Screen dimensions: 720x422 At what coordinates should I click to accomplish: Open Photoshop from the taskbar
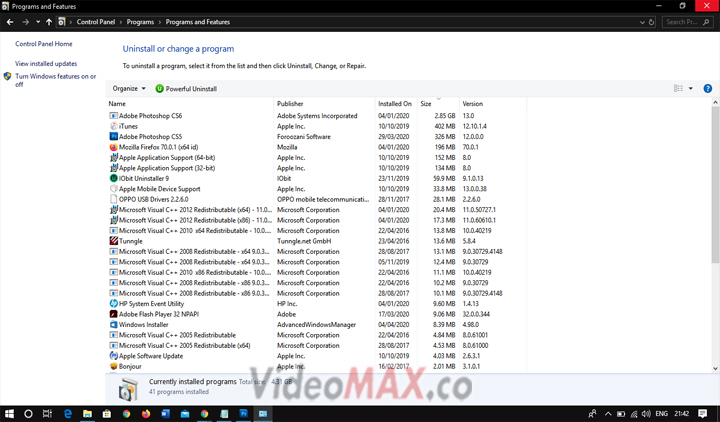[x=243, y=414]
